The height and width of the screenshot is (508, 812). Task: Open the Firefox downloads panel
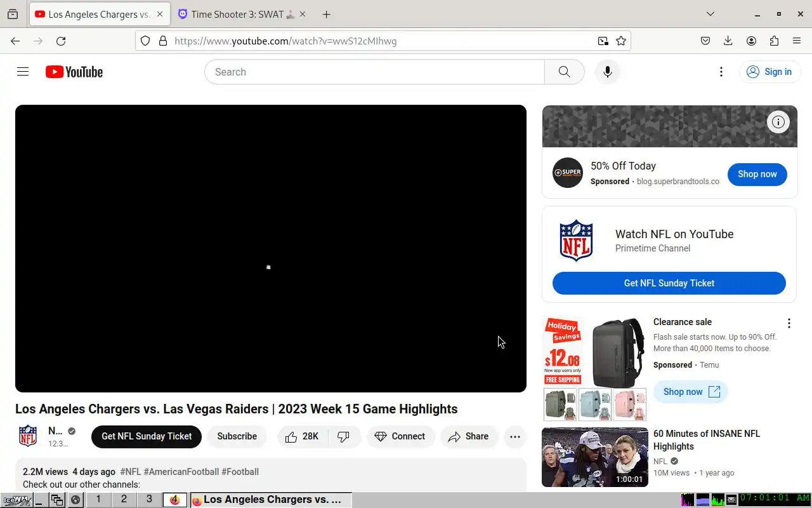pyautogui.click(x=728, y=41)
